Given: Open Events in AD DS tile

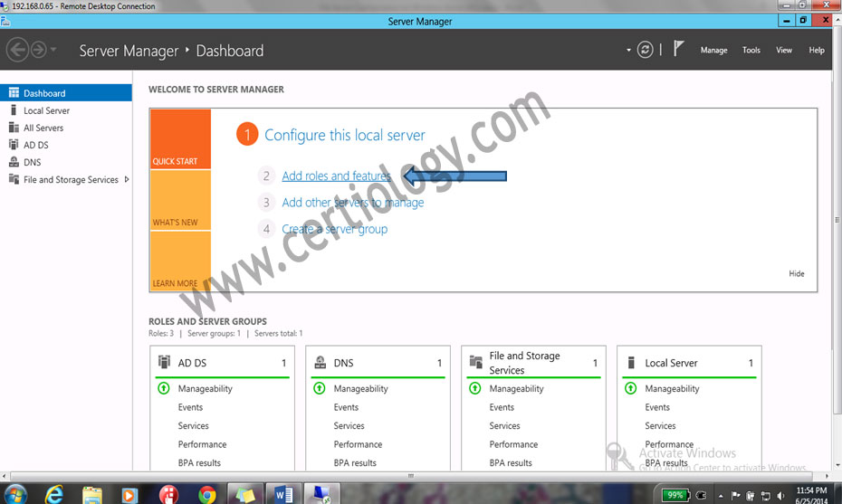Looking at the screenshot, I should point(191,407).
